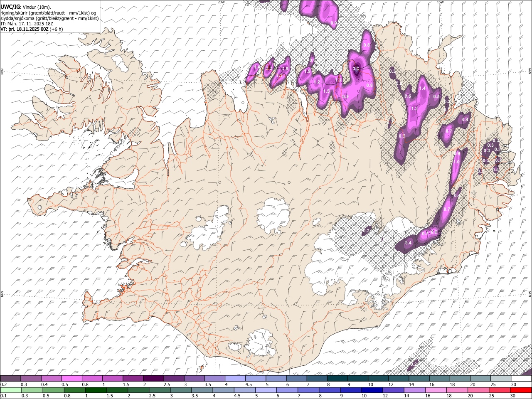Pick the top legend swatch between 1 and 1.5
This screenshot has width=532, height=399.
112,379
